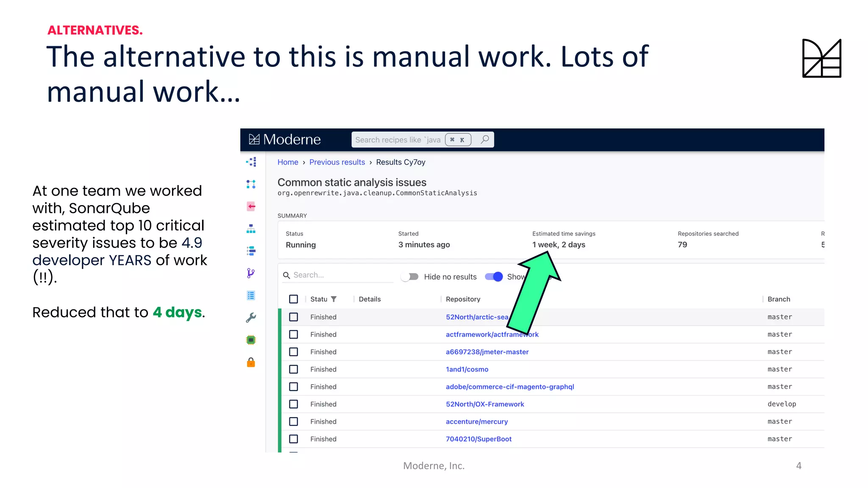Click the magnifier icon in recipe search
The width and height of the screenshot is (868, 488).
(x=485, y=139)
